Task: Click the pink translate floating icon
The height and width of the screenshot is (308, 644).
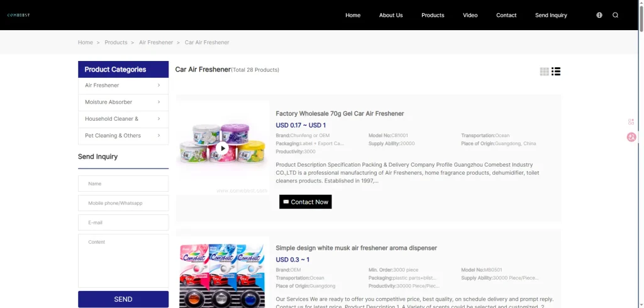Action: pyautogui.click(x=631, y=137)
